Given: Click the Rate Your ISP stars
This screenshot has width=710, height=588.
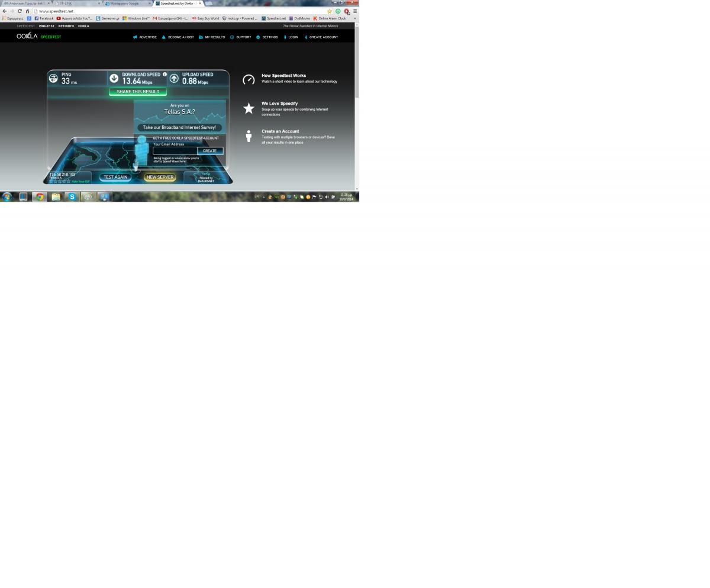Looking at the screenshot, I should pos(60,181).
